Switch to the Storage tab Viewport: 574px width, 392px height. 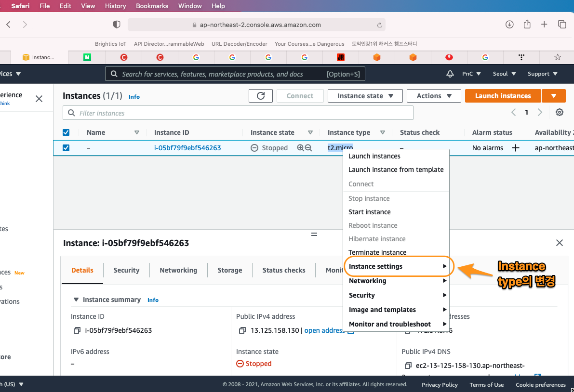(229, 270)
